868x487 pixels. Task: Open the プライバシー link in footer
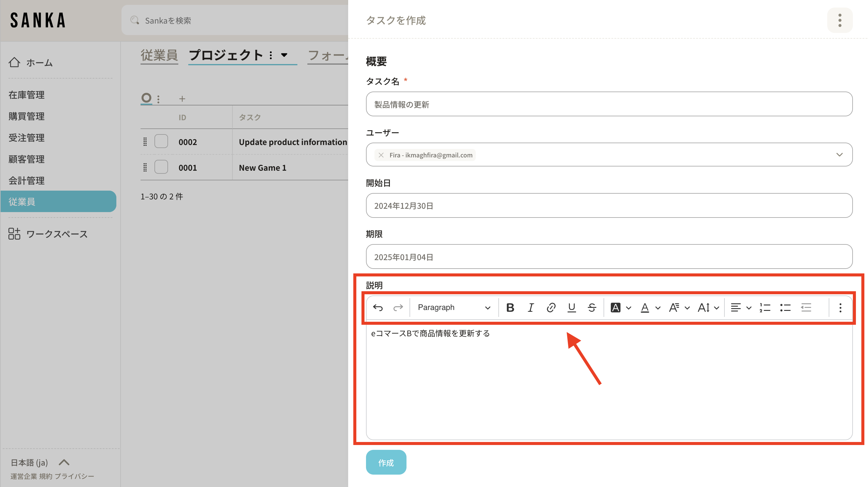coord(74,476)
